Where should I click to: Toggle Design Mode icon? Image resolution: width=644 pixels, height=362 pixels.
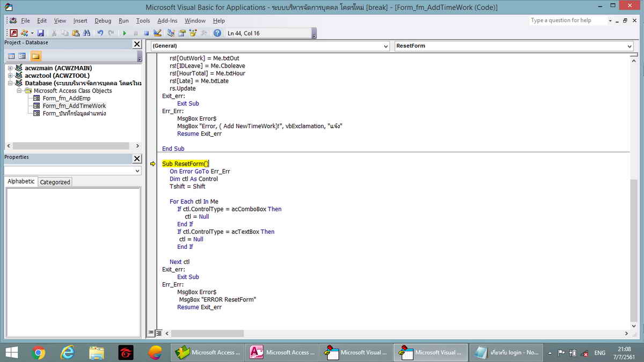click(x=157, y=33)
